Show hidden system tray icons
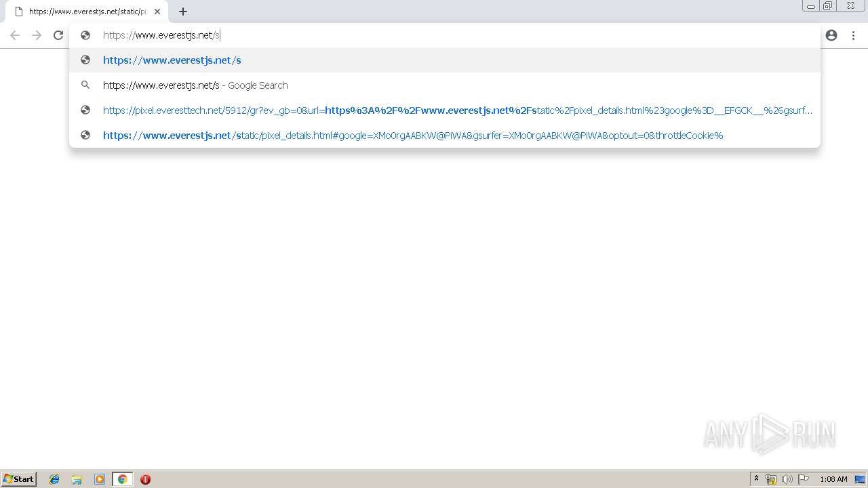 756,479
